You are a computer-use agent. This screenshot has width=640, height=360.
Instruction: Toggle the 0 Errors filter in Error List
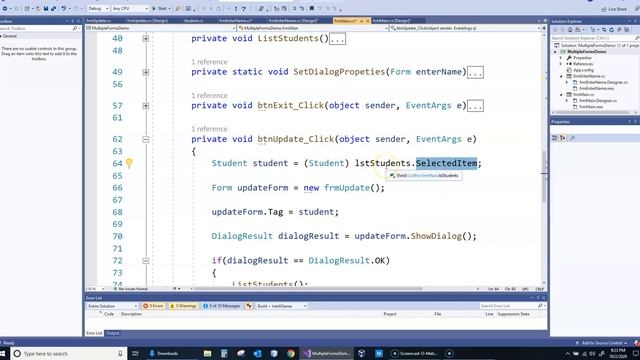tap(153, 306)
